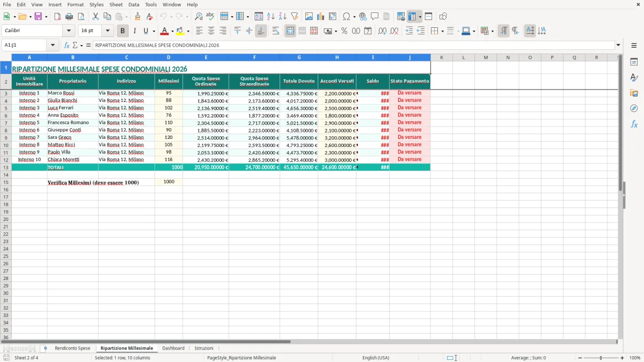The image size is (644, 362).
Task: Insert a comment
Action: 375,16
